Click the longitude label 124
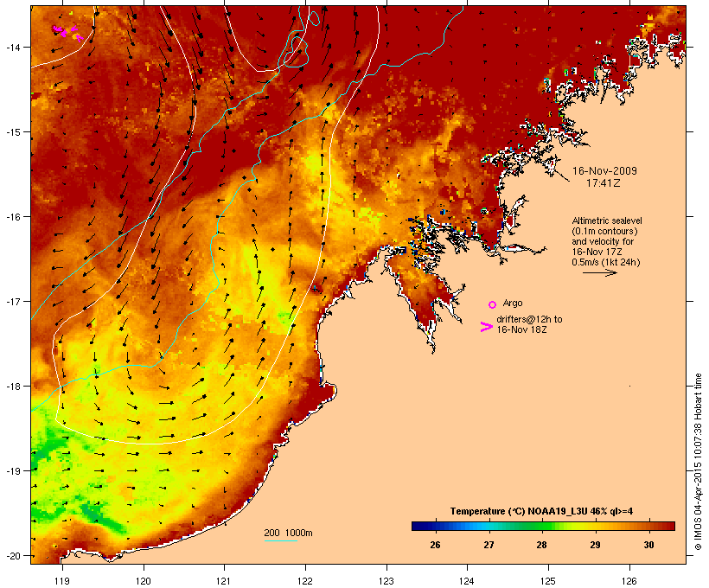The image size is (709, 588). click(x=467, y=581)
